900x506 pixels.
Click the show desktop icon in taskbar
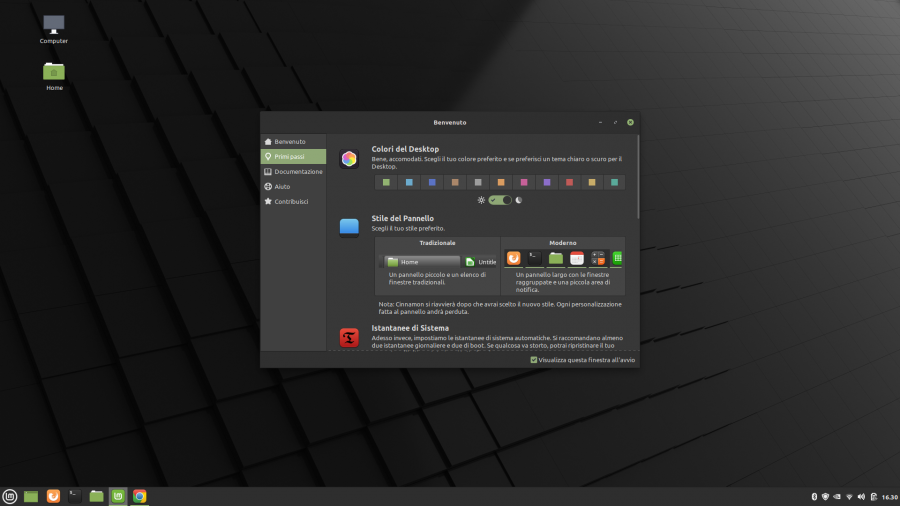coord(31,496)
